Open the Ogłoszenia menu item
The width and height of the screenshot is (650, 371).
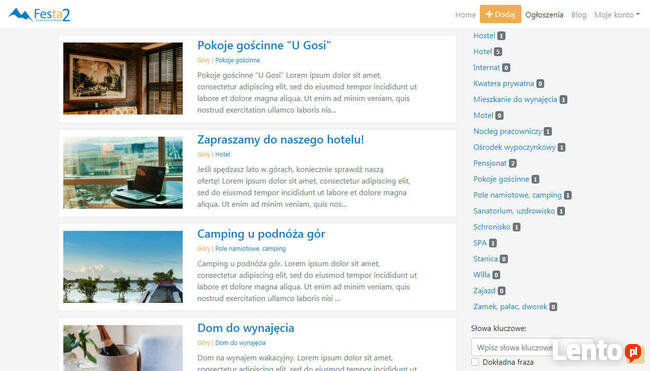pyautogui.click(x=544, y=15)
